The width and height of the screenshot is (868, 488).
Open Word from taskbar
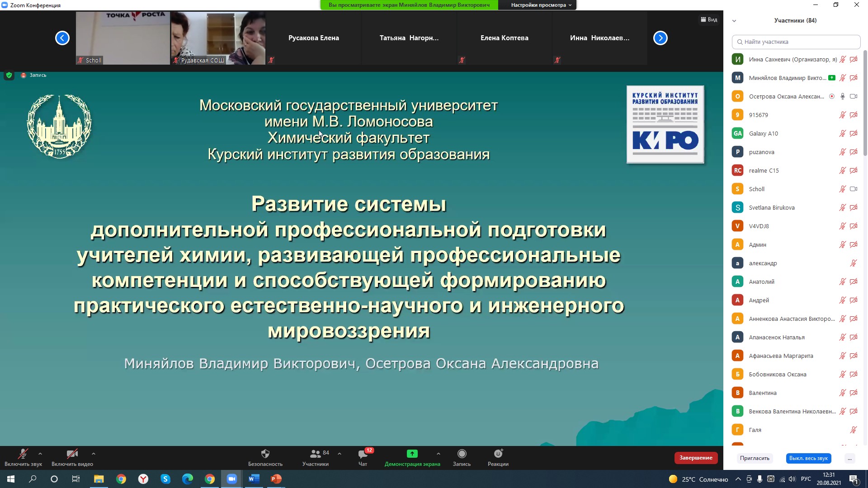[x=254, y=479]
